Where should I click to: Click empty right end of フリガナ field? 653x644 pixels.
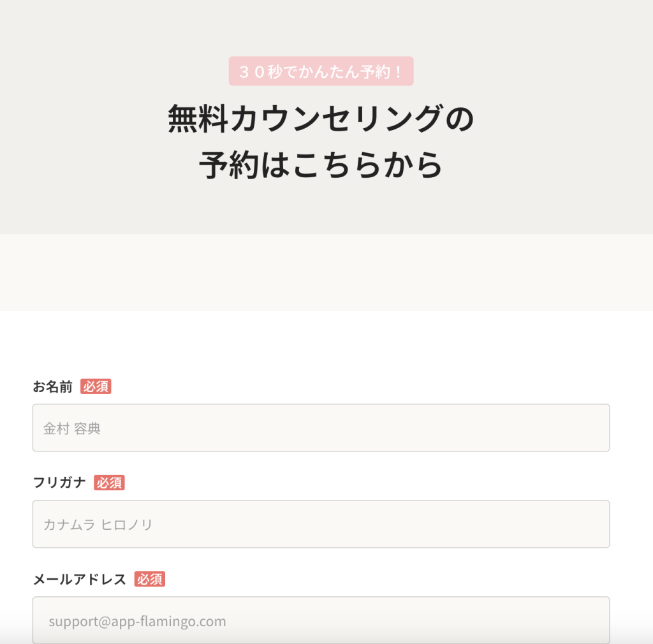point(574,524)
